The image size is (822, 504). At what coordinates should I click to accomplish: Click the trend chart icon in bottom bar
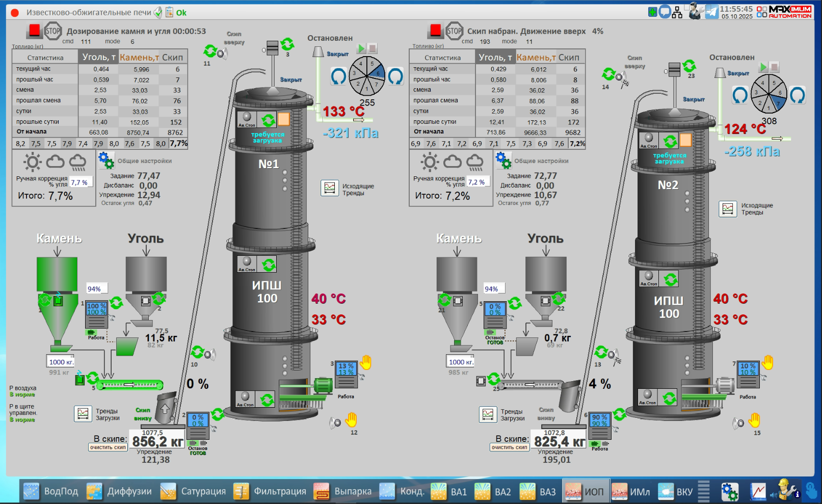coord(758,492)
